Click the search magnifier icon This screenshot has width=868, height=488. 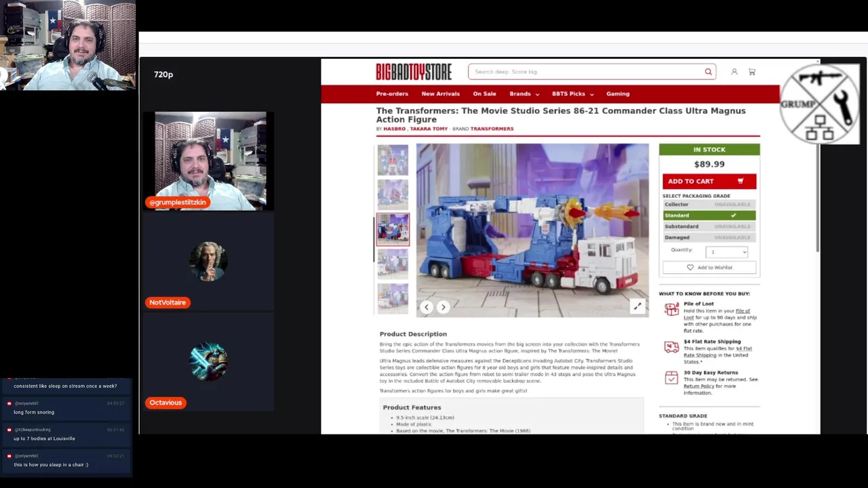click(x=708, y=72)
